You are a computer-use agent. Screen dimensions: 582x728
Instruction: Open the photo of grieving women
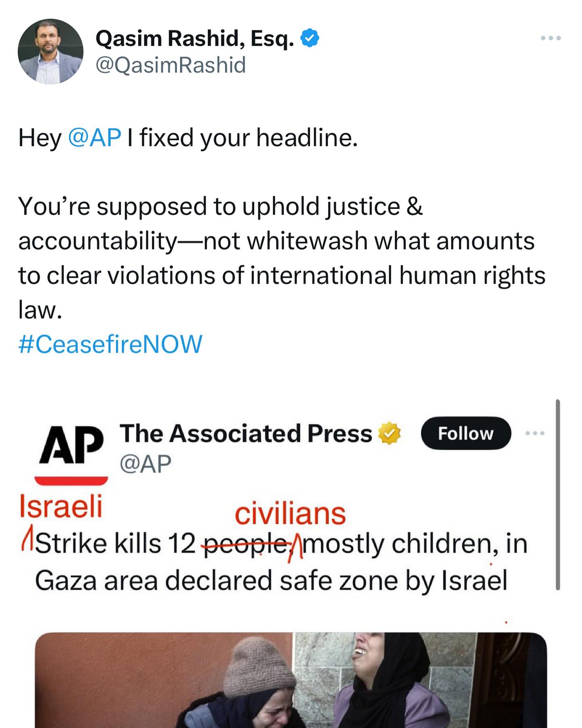[x=291, y=679]
